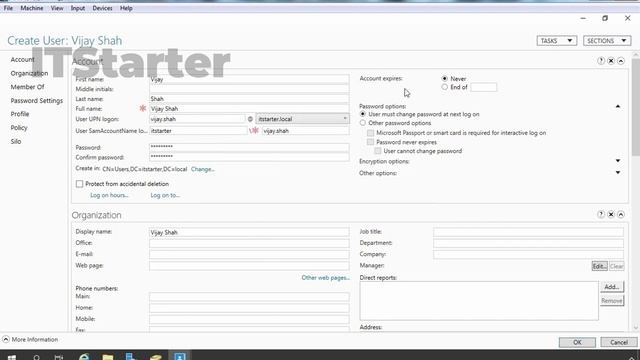Tick User cannot change password checkbox
The image size is (640, 360).
378,151
